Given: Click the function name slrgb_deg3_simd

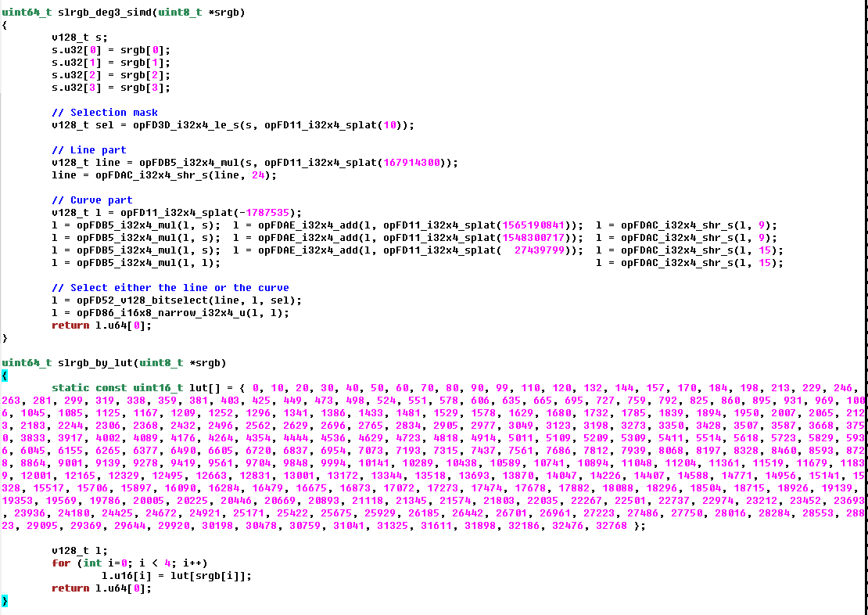Looking at the screenshot, I should (105, 13).
